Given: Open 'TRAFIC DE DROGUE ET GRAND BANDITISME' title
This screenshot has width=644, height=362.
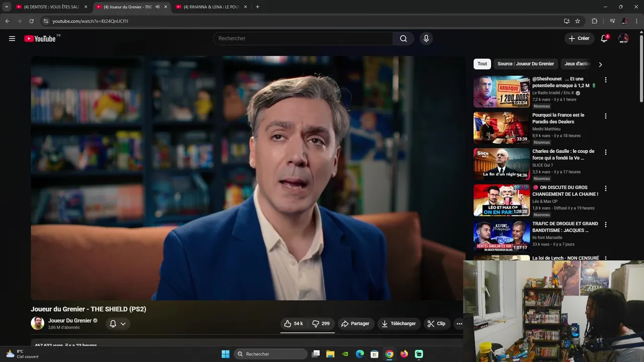Looking at the screenshot, I should coord(565,227).
